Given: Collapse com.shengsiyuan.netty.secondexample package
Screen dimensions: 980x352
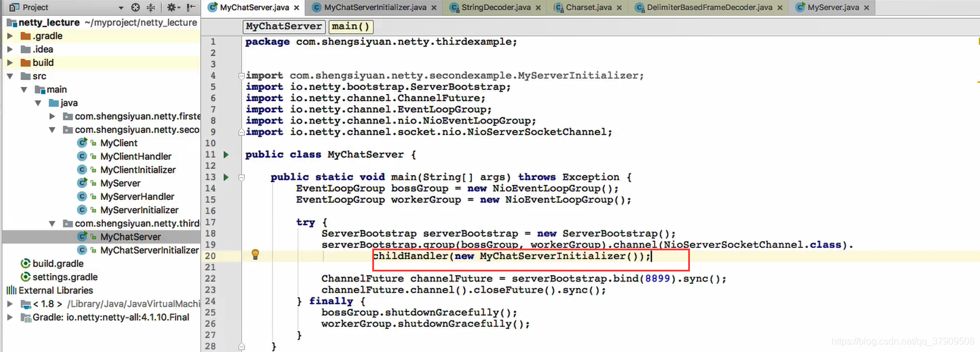Looking at the screenshot, I should [x=52, y=130].
